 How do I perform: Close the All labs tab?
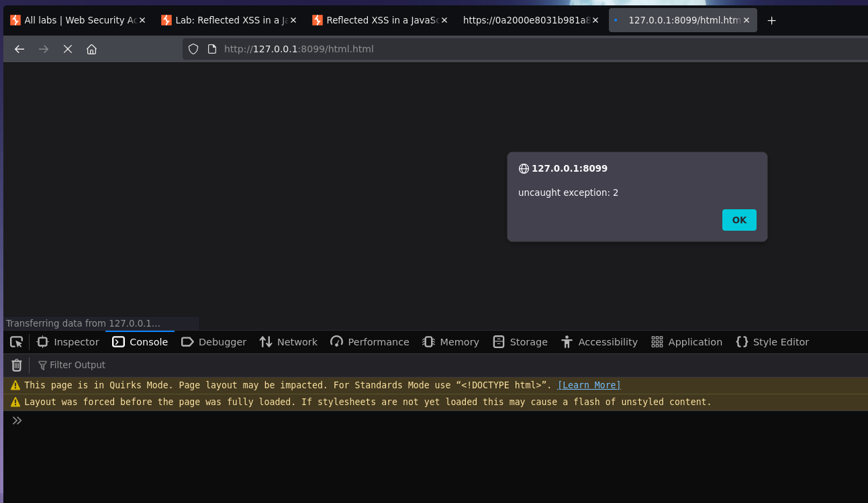(x=142, y=20)
